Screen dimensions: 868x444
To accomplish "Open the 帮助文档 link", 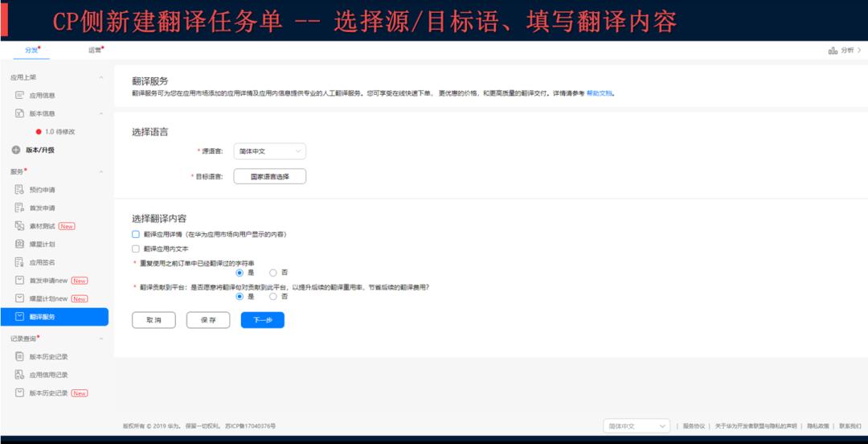I will pos(600,93).
